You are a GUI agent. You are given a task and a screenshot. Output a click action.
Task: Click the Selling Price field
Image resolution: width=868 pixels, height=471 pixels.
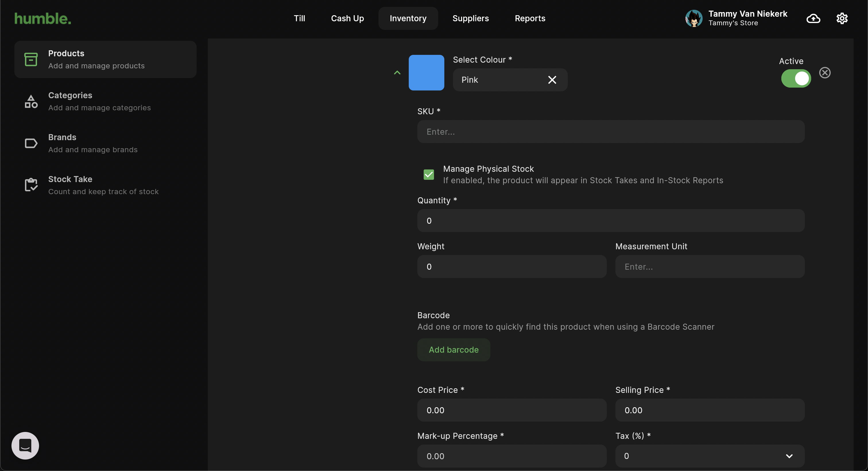coord(710,410)
